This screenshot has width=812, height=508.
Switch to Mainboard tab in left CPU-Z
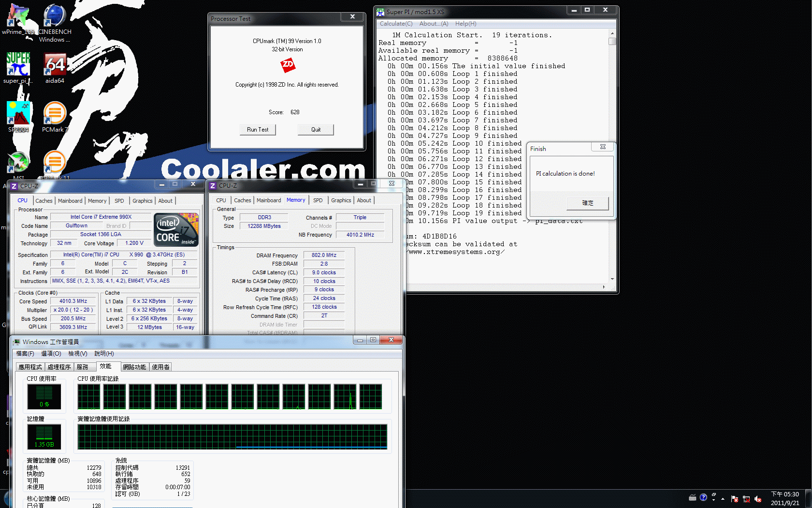(x=70, y=201)
